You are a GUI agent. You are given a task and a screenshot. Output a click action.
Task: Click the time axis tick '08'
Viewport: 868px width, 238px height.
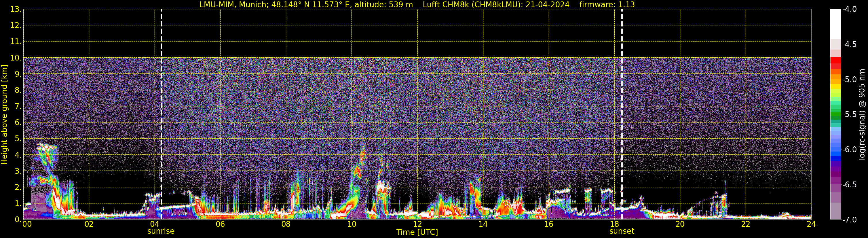point(286,224)
